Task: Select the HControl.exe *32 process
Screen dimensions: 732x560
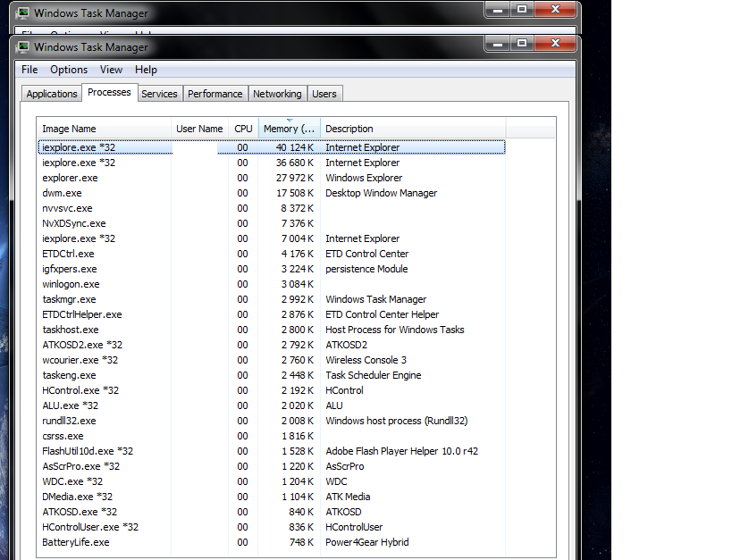Action: pyautogui.click(x=271, y=390)
